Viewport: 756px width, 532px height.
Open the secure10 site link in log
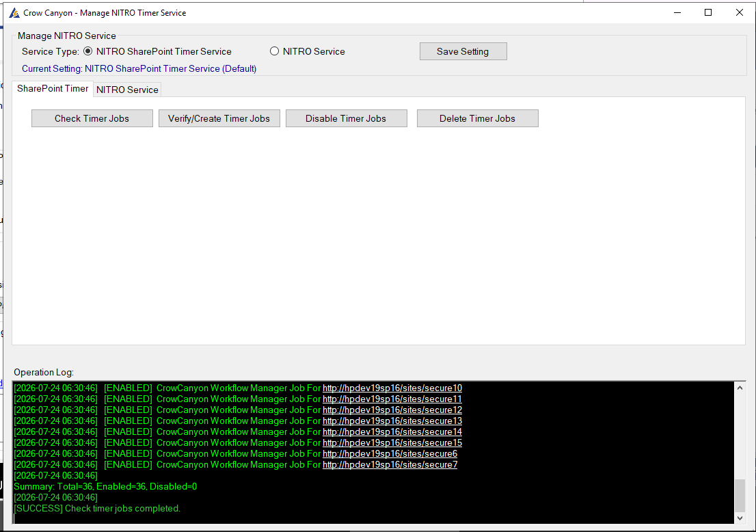pos(392,388)
